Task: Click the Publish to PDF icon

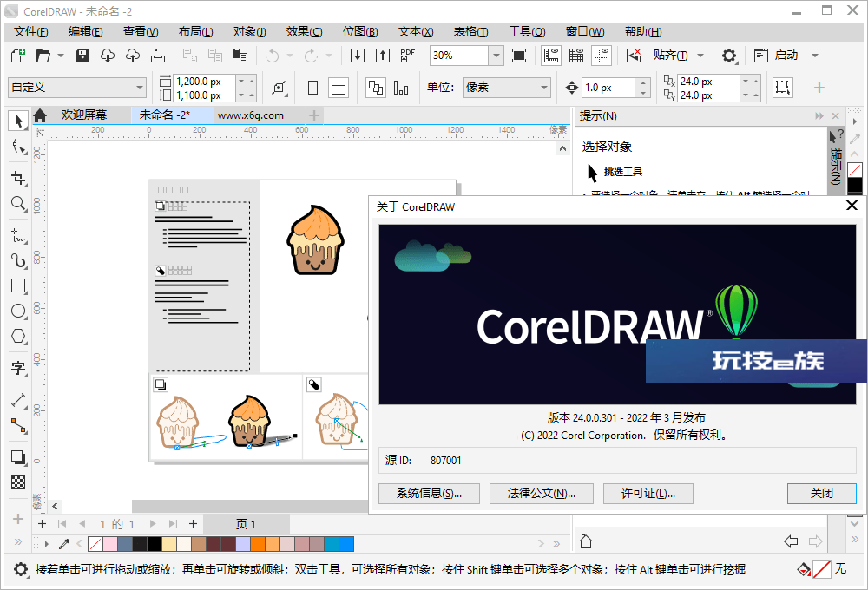Action: click(x=408, y=56)
